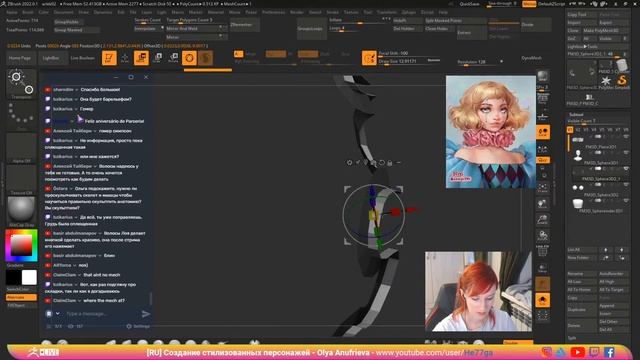Click Mirror And Weld button
This screenshot has height=360, width=640.
click(196, 29)
